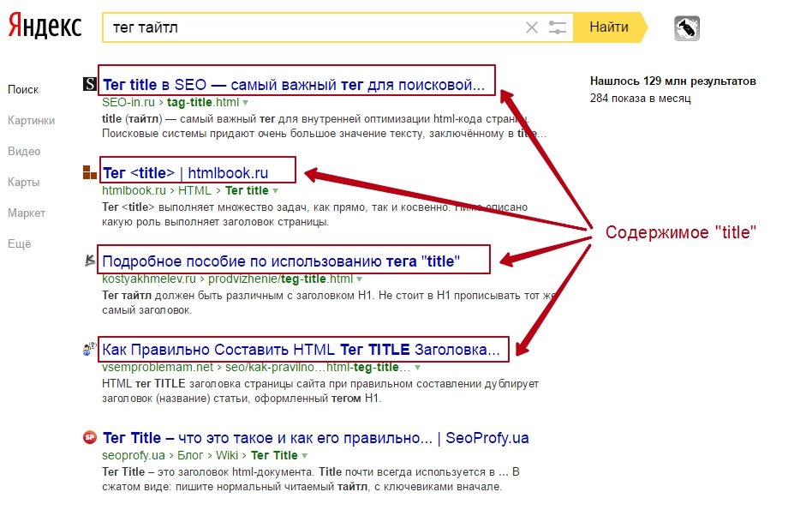812x516 pixels.
Task: Open result 'Тег title в SEO — самый важный тег'
Action: point(294,85)
